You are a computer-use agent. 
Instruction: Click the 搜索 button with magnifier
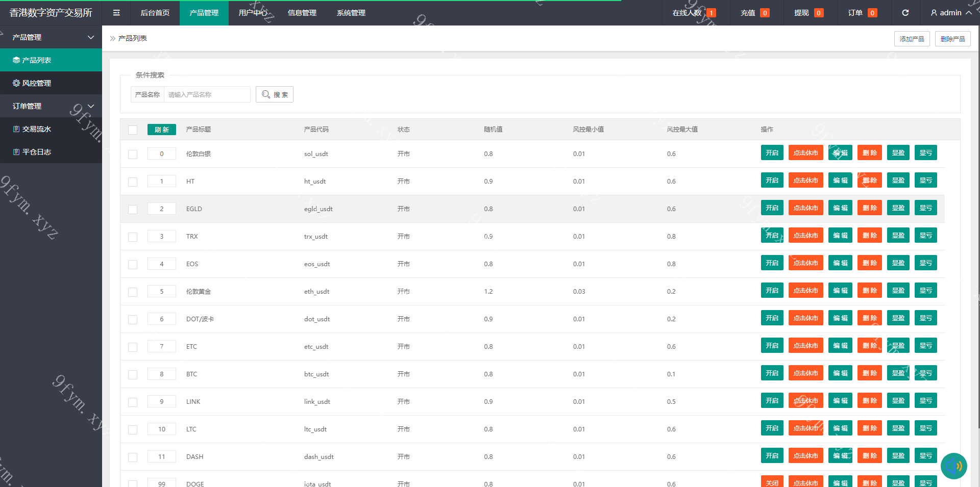(x=275, y=94)
